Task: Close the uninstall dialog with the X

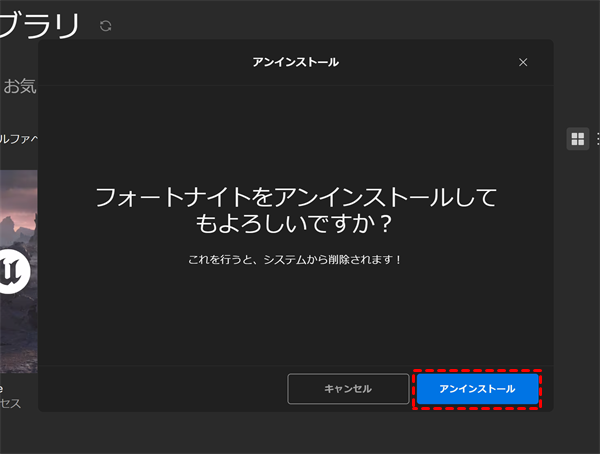Action: tap(523, 62)
